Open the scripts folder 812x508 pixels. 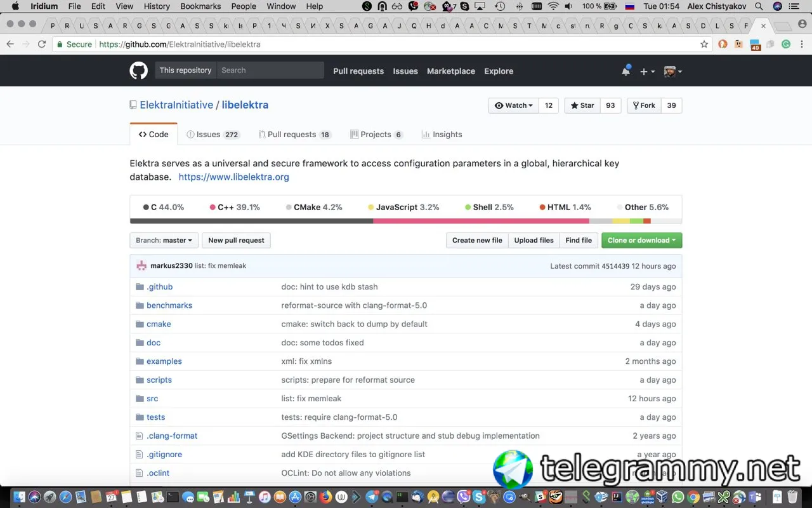[159, 380]
